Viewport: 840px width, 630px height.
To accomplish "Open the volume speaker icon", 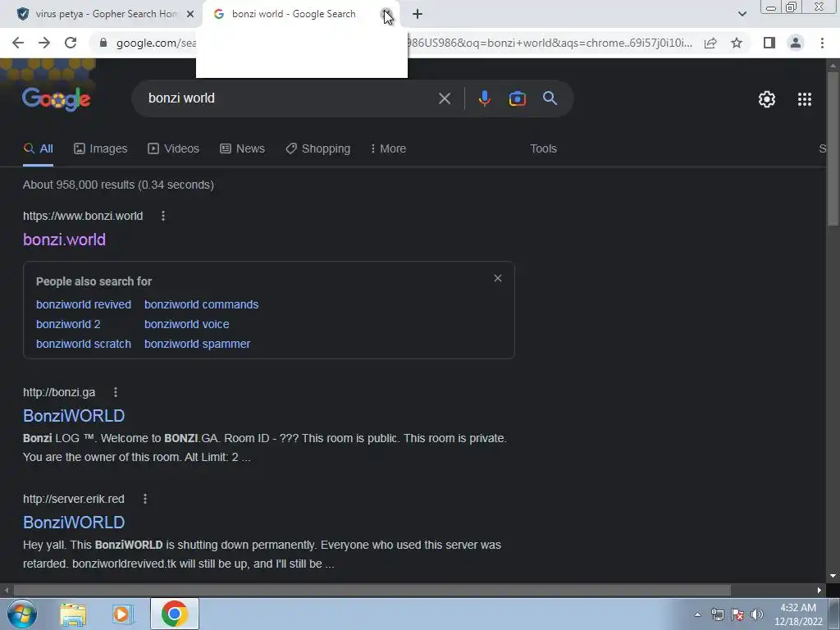I will tap(756, 614).
